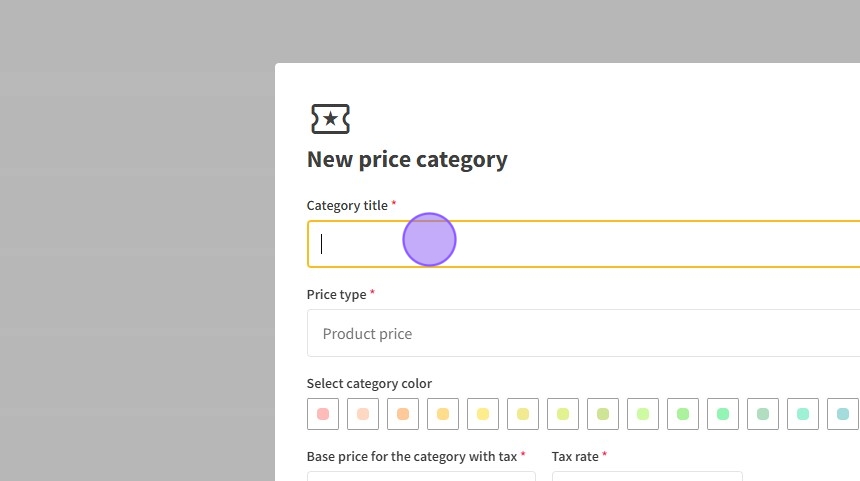Click the ticket star icon above the heading
This screenshot has height=481, width=860.
coord(330,119)
